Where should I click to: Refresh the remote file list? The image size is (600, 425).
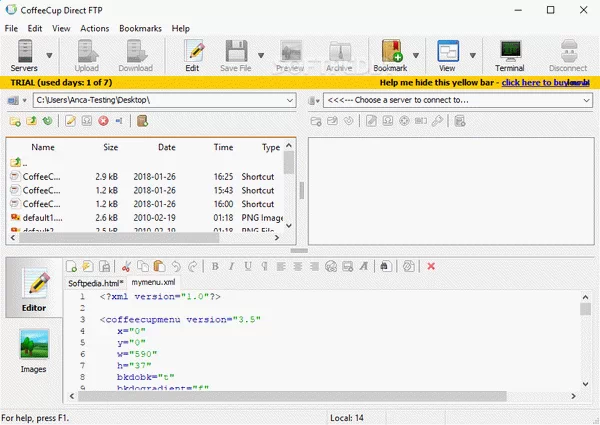[349, 121]
